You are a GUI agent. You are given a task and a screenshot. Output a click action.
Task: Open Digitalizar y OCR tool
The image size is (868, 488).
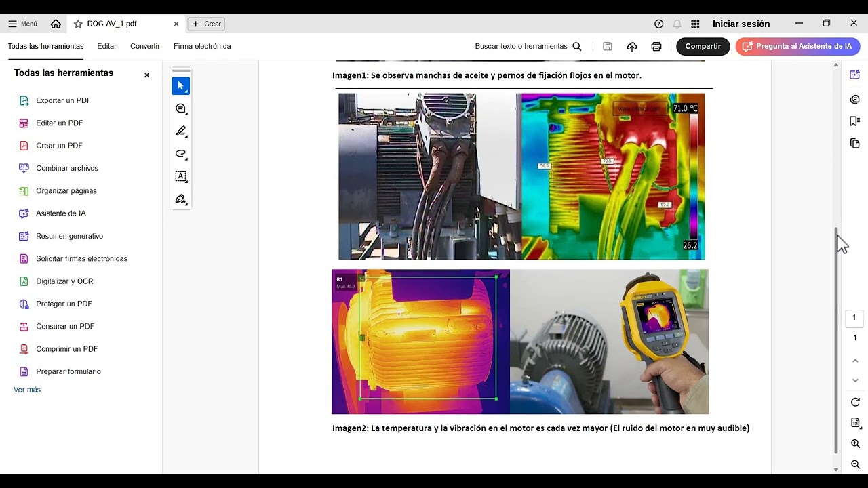tap(56, 281)
